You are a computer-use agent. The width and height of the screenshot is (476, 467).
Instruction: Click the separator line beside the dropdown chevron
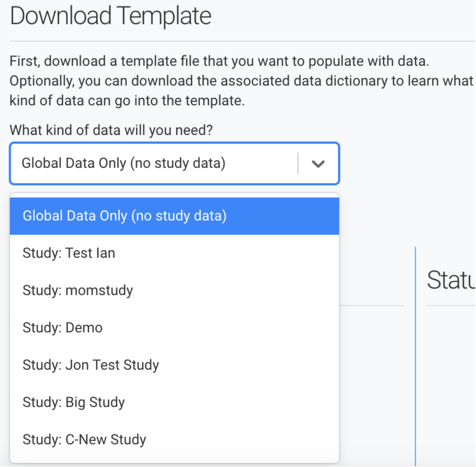point(298,164)
